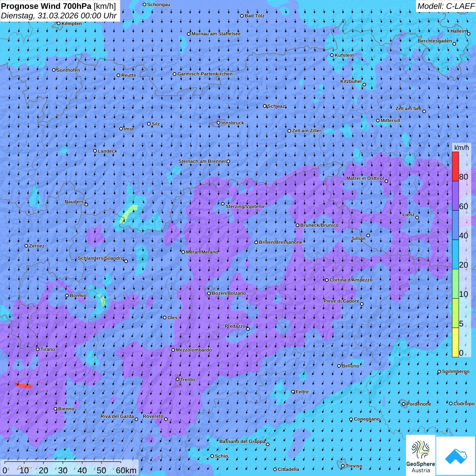Click the Schwaz label

(x=276, y=106)
